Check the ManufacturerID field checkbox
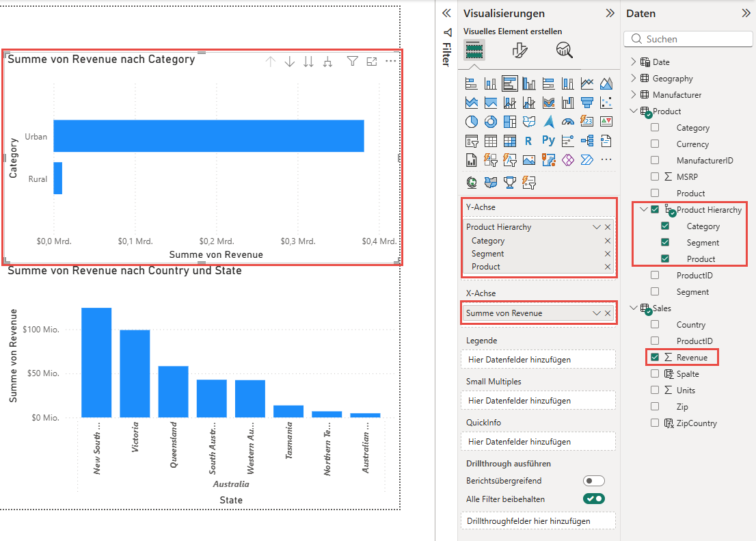Viewport: 756px width, 541px height. tap(655, 160)
